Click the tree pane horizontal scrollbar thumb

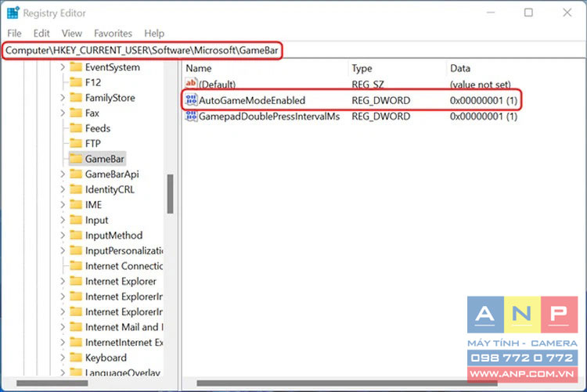click(52, 383)
